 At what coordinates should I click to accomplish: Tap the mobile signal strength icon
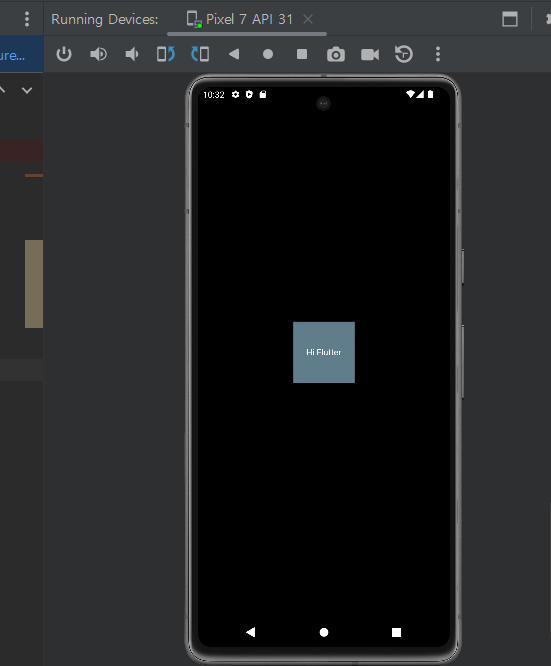(x=420, y=94)
